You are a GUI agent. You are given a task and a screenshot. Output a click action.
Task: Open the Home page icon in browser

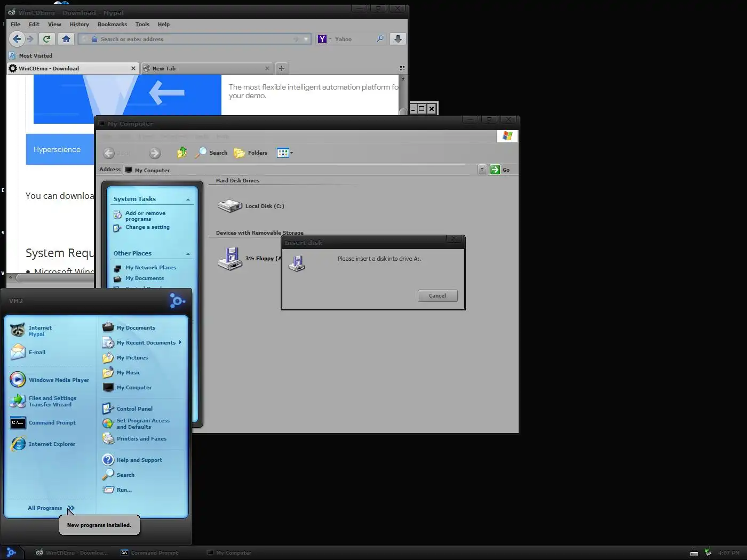66,38
